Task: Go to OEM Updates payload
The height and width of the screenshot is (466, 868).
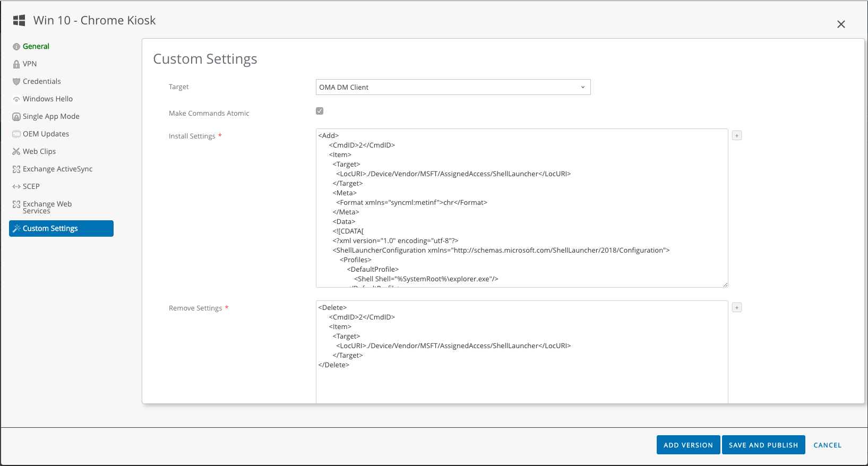Action: [46, 134]
